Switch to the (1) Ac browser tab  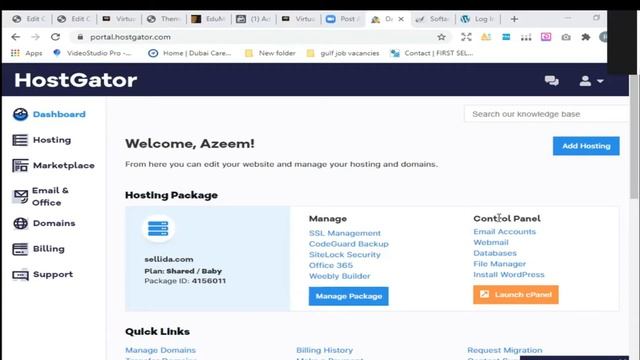coord(254,19)
